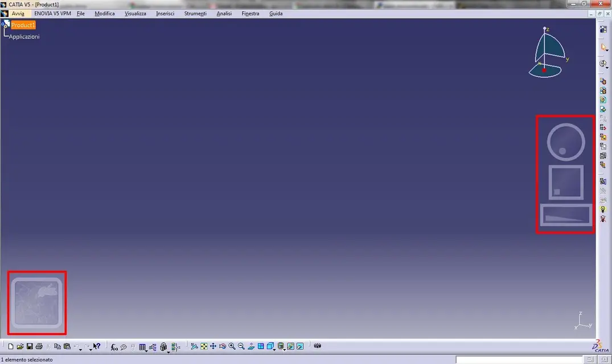Insert a new Component from right toolbar
The width and height of the screenshot is (612, 364).
pyautogui.click(x=603, y=81)
